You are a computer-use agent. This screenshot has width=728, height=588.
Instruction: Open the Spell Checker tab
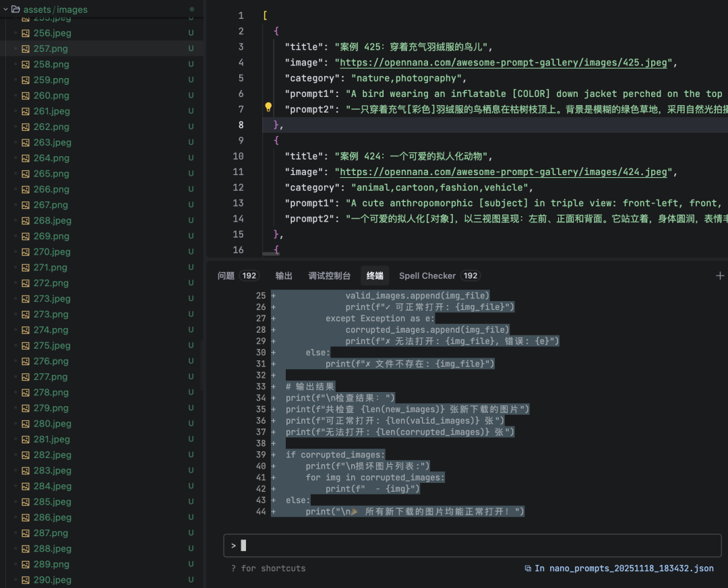pos(427,275)
